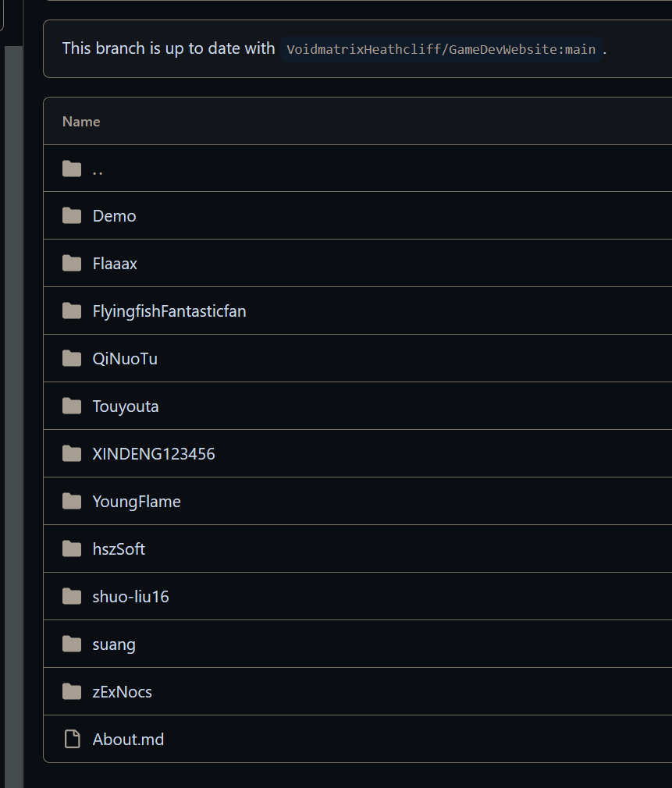
Task: Open the Touyouta folder
Action: click(x=126, y=406)
